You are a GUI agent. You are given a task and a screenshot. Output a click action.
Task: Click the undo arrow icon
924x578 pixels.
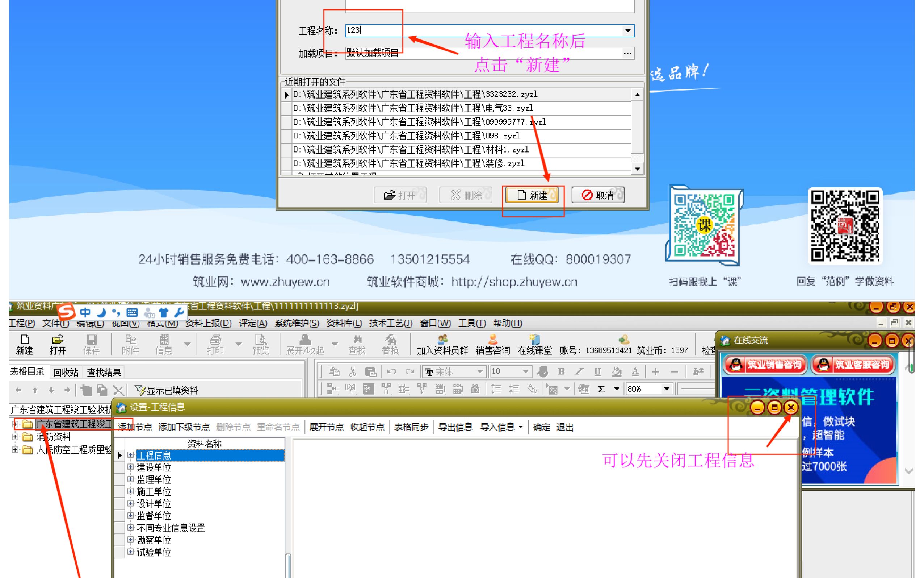[391, 371]
